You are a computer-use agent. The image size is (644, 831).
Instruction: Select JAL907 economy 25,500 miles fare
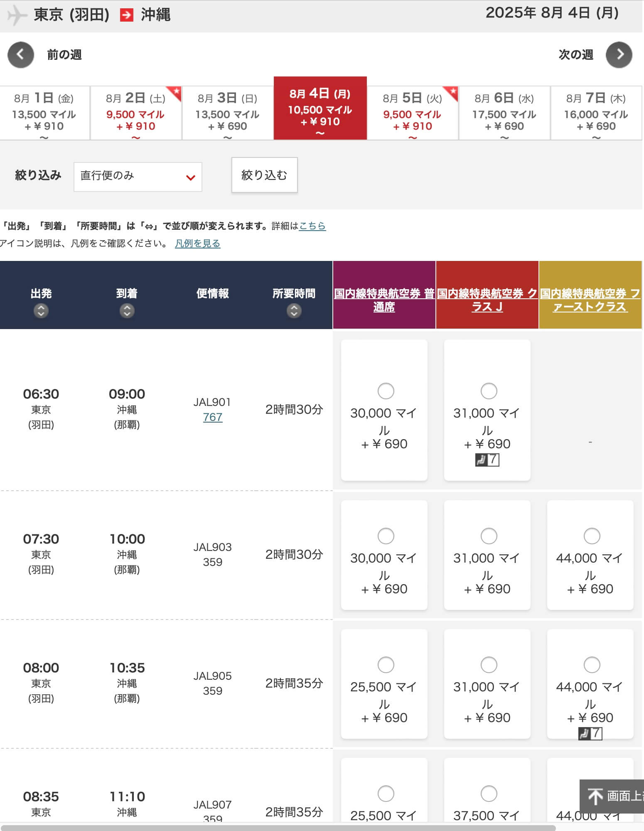point(386,793)
